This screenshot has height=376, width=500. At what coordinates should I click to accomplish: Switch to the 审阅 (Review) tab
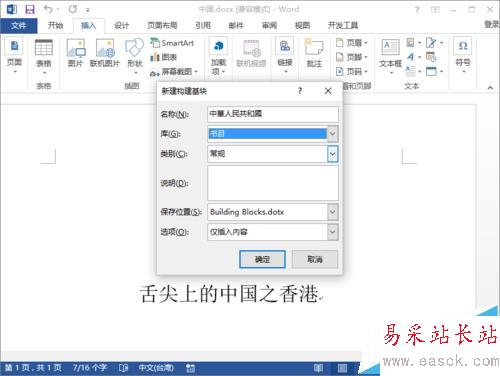[269, 25]
